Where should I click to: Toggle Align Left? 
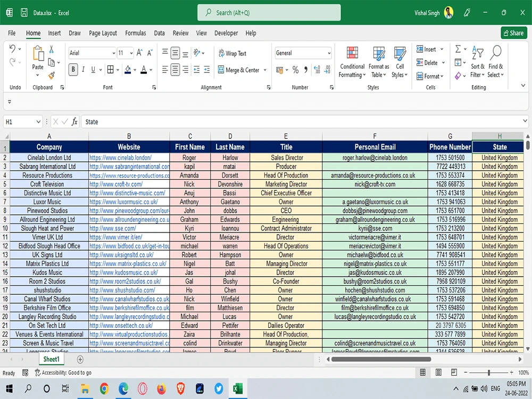point(165,70)
